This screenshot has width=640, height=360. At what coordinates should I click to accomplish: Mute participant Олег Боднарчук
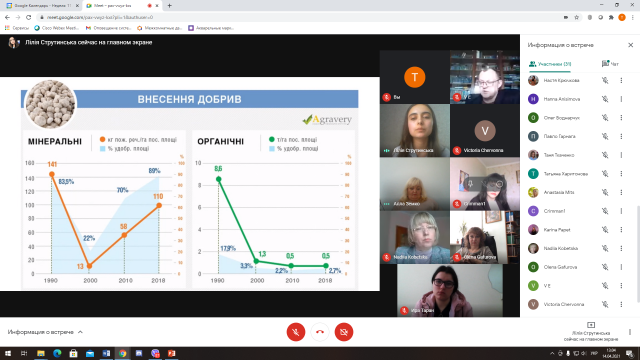point(605,118)
